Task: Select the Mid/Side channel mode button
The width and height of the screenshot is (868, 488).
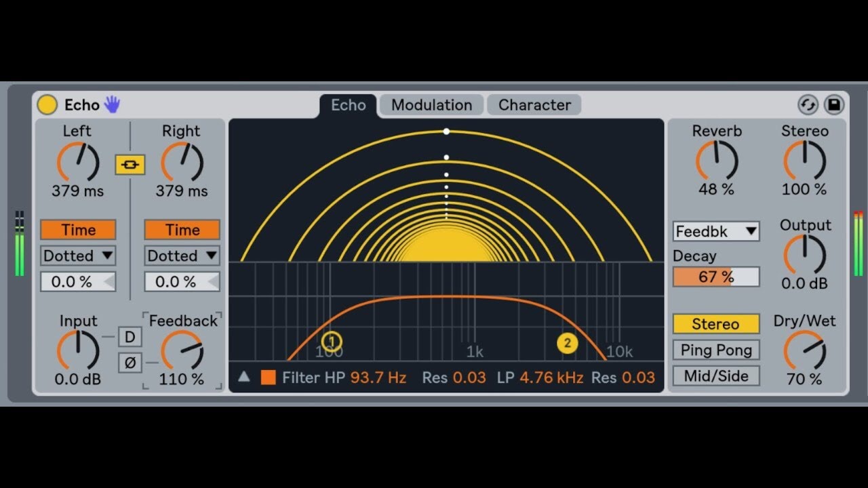Action: click(716, 375)
